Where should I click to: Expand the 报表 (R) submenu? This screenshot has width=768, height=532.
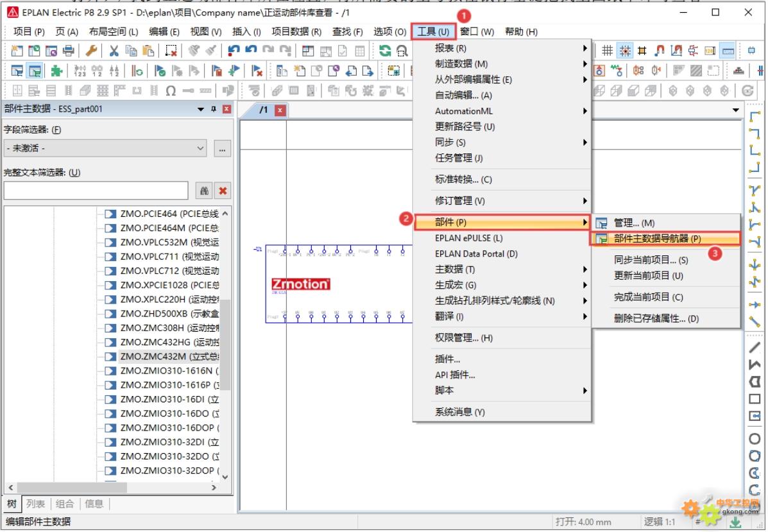click(502, 48)
